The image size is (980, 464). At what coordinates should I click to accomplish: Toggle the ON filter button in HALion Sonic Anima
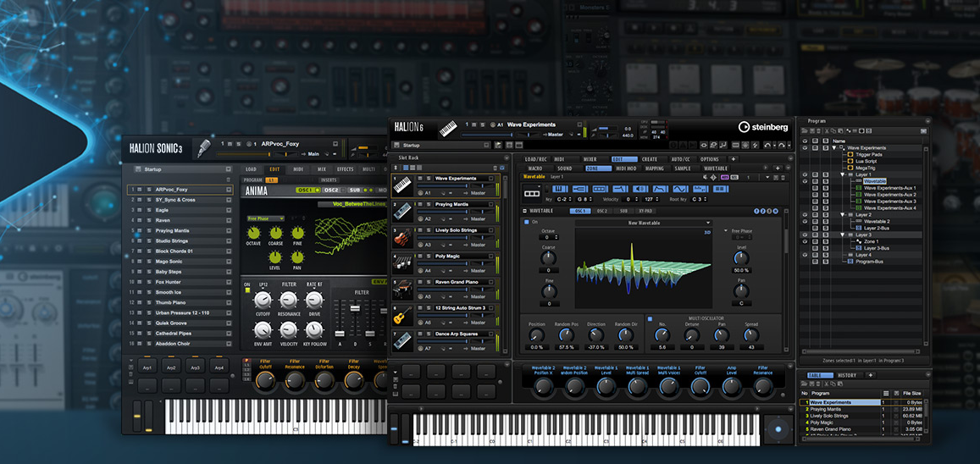[x=247, y=290]
